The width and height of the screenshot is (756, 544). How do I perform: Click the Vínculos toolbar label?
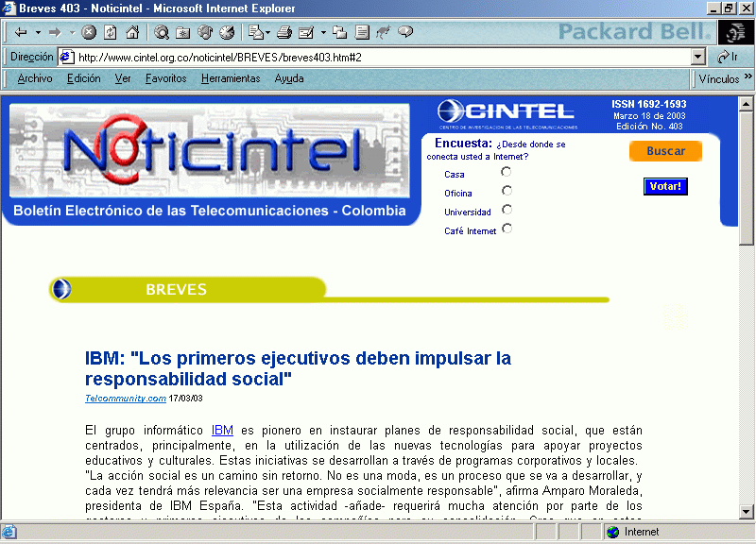coord(719,79)
